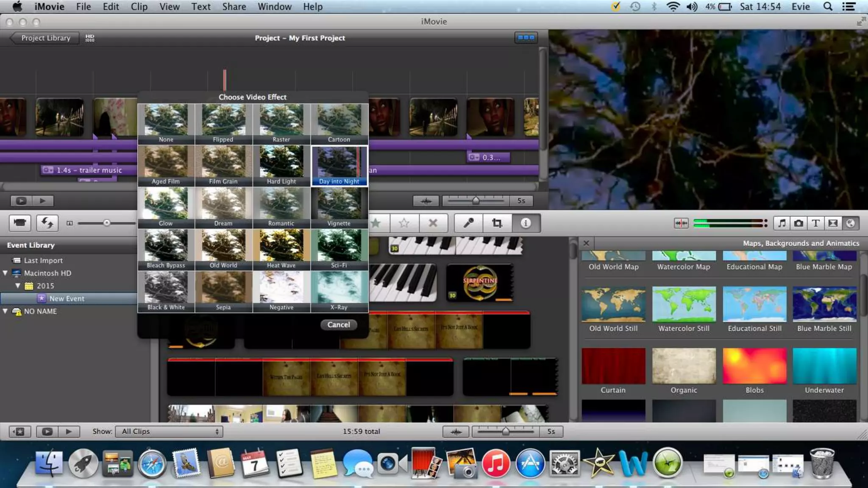Play the project full screen
Image resolution: width=868 pixels, height=488 pixels.
tap(21, 201)
